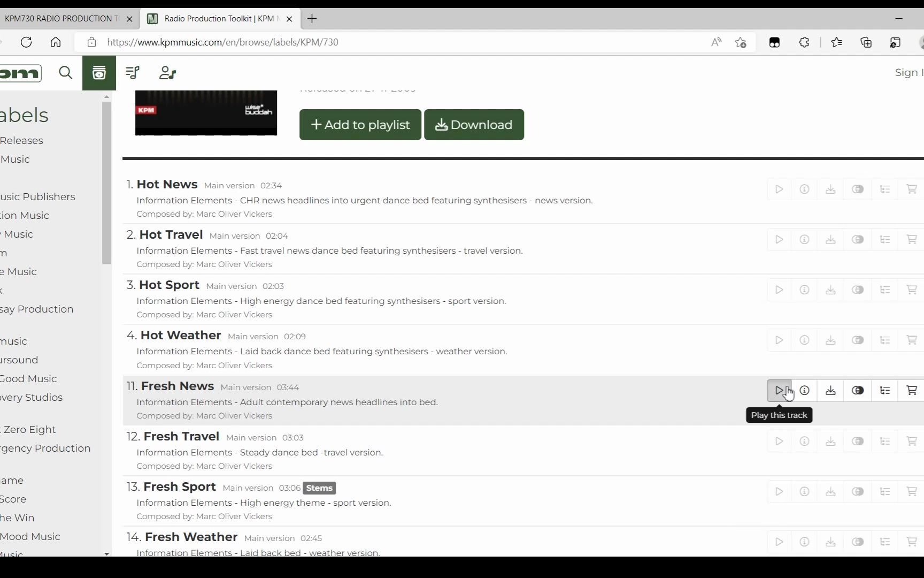Select Zero Eight in labels sidebar

pyautogui.click(x=29, y=430)
